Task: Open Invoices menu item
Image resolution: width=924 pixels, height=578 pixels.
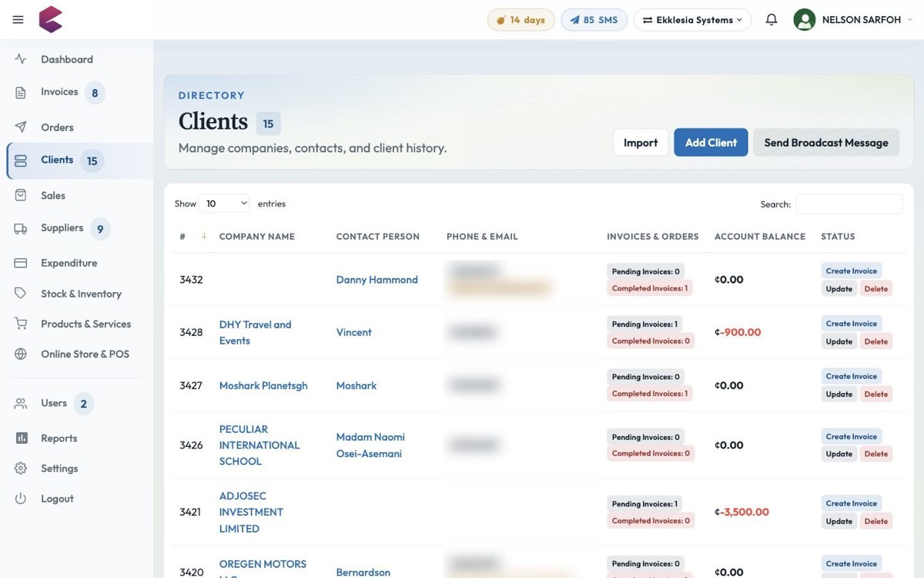Action: [59, 92]
